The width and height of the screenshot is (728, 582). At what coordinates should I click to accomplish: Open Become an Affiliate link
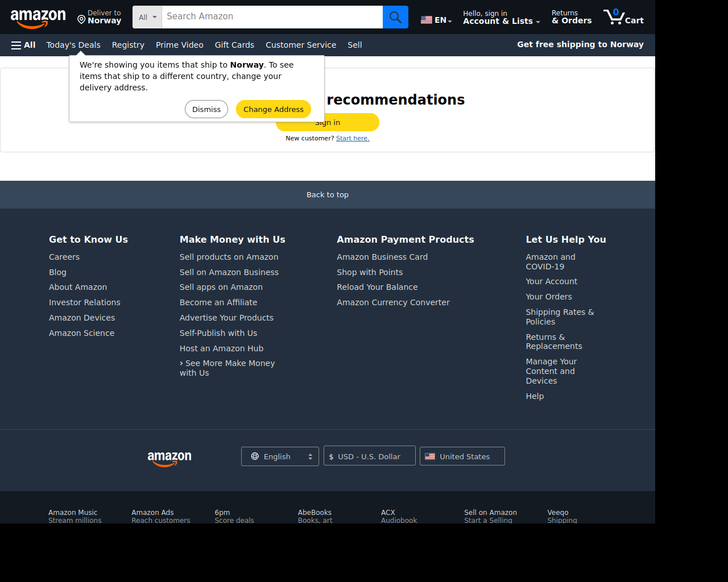(x=218, y=302)
